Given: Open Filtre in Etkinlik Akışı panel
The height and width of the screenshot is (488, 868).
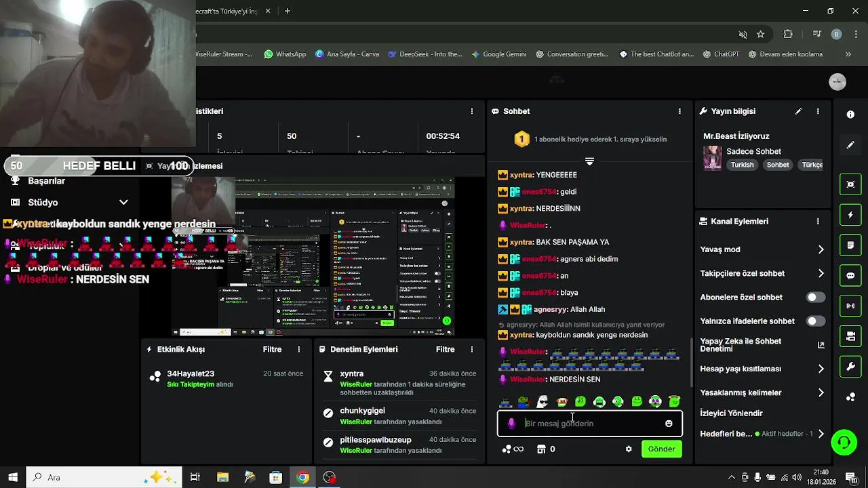Looking at the screenshot, I should point(272,350).
